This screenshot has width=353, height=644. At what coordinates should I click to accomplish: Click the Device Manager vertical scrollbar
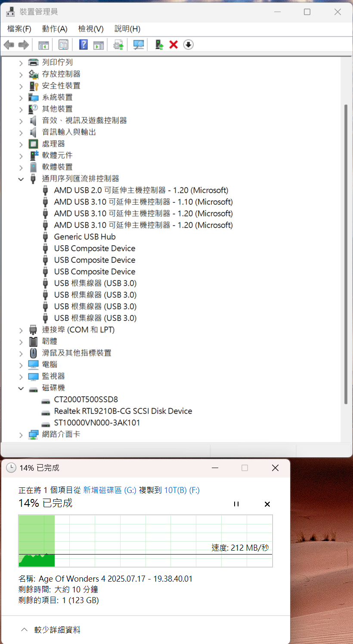pos(346,254)
